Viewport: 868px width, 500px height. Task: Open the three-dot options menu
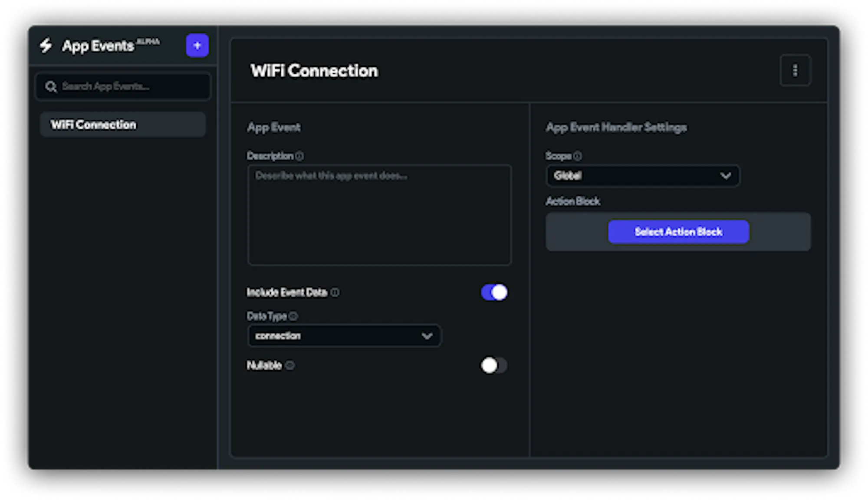[795, 70]
